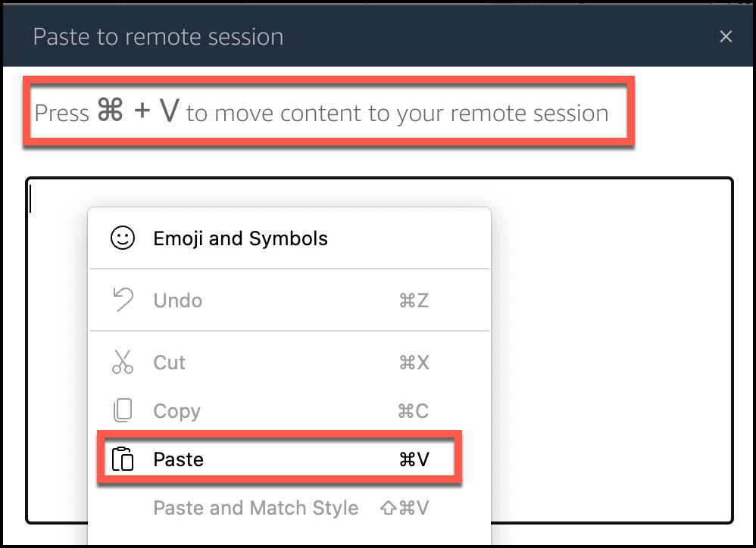
Task: Click the ⌘V shortcut on the Paste row
Action: click(x=414, y=459)
